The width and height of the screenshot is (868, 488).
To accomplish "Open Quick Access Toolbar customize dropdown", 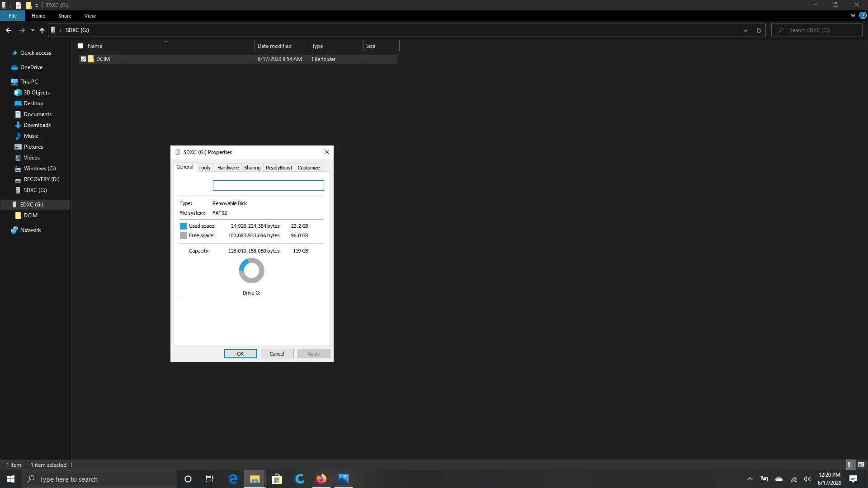I will click(x=37, y=5).
